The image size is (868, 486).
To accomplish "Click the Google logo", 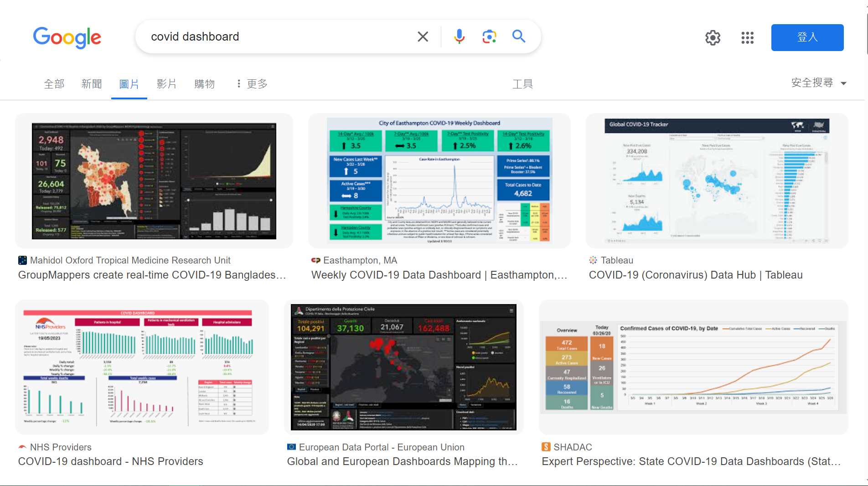I will tap(67, 37).
